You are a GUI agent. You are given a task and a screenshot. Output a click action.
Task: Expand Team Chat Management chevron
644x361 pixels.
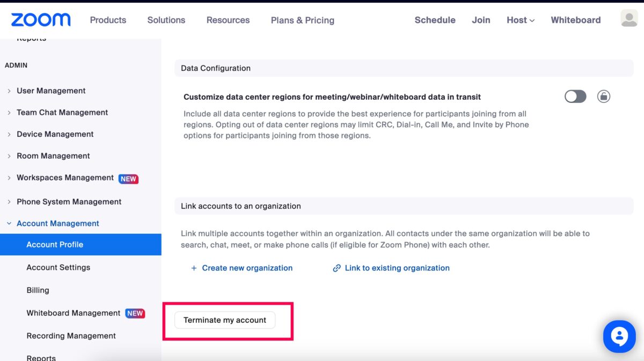[9, 113]
